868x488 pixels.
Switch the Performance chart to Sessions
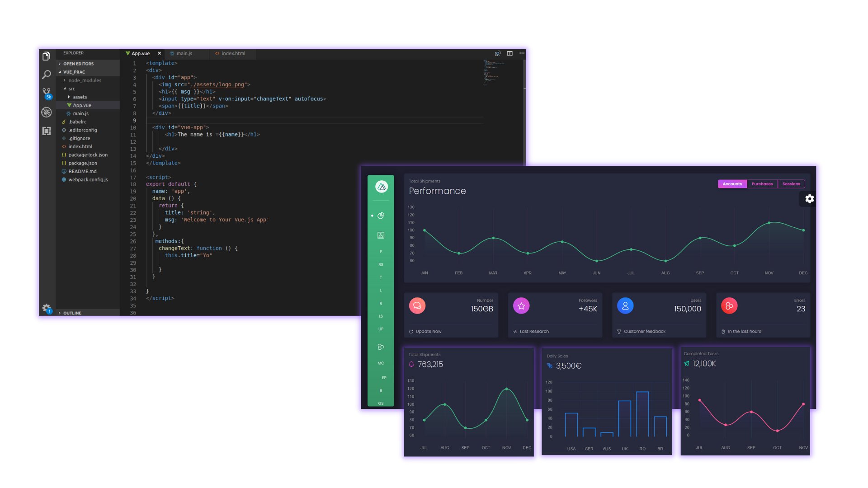tap(791, 184)
